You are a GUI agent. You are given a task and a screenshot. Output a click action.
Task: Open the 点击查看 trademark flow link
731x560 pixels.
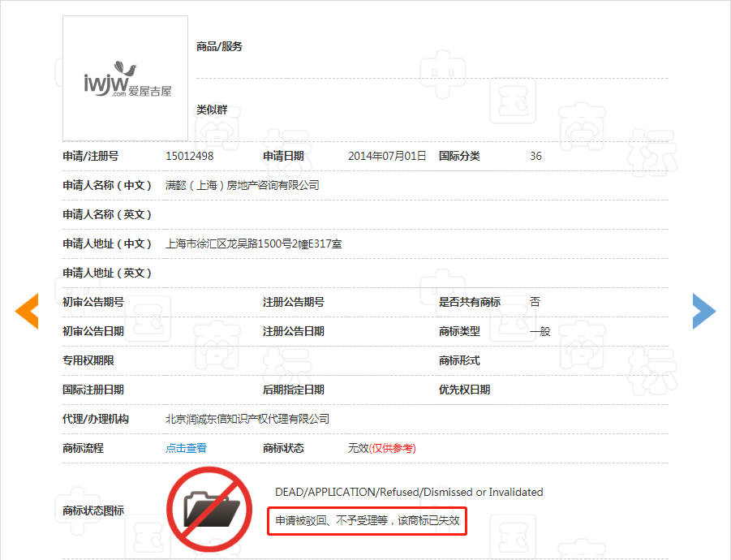tap(186, 448)
